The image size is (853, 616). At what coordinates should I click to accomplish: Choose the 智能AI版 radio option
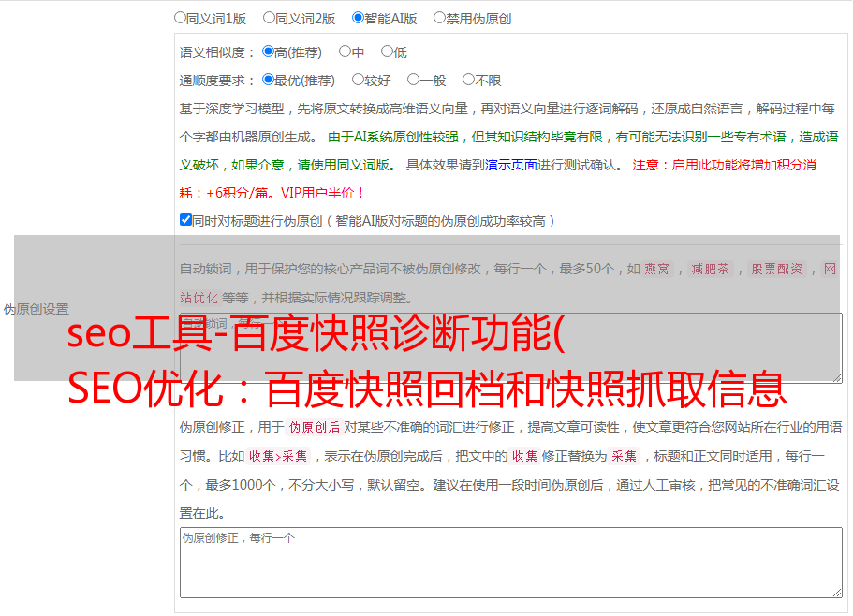358,18
